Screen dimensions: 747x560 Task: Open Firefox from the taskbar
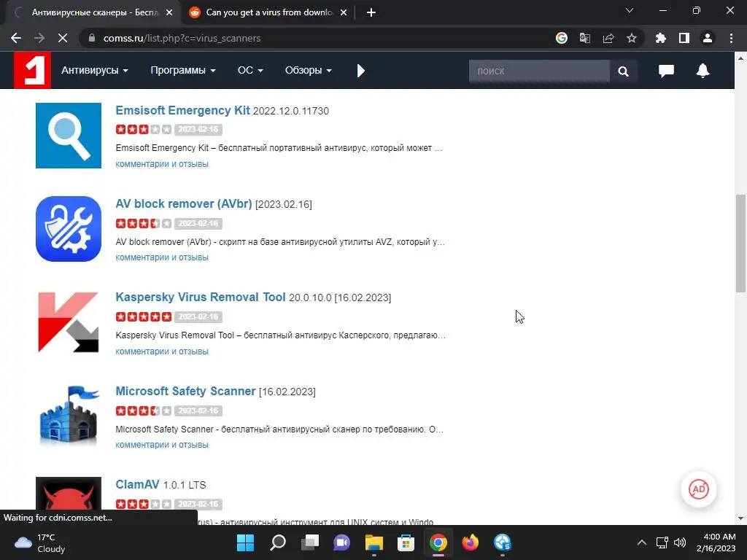pos(471,542)
